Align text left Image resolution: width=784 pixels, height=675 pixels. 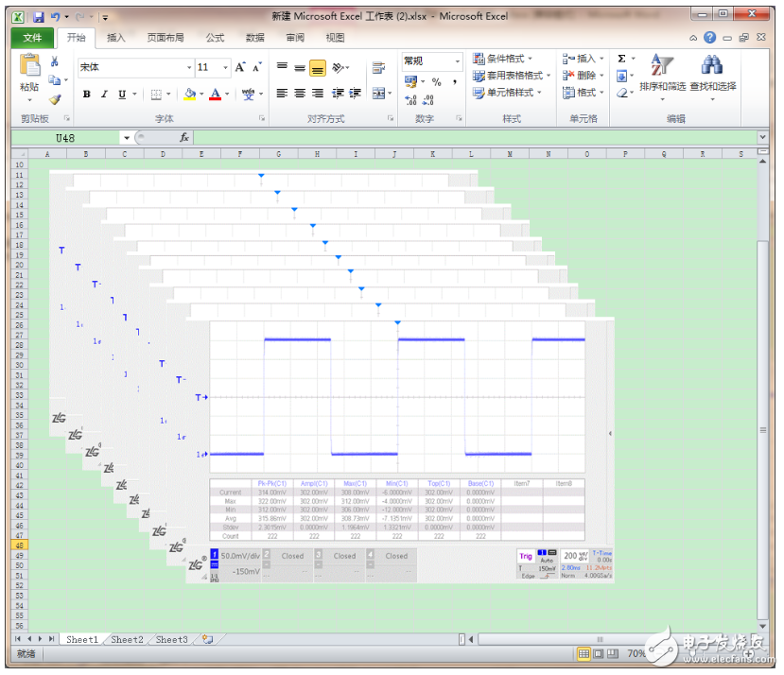[x=282, y=94]
